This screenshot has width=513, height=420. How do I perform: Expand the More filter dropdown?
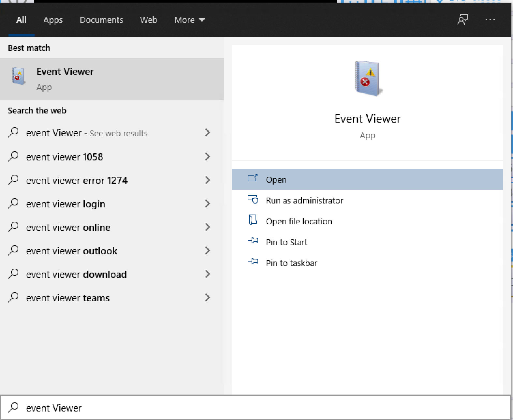[x=189, y=20]
